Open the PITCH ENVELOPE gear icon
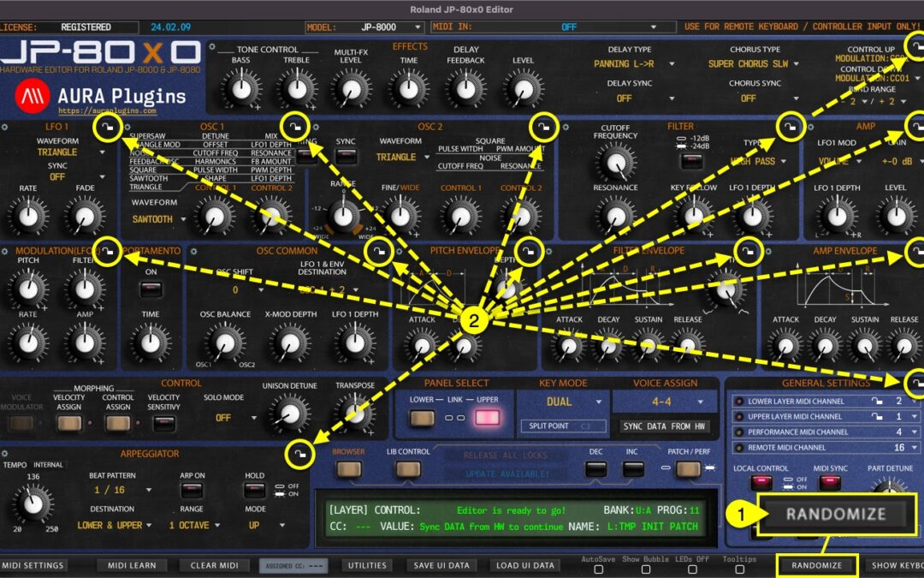Viewport: 924px width, 578px height. (x=399, y=251)
